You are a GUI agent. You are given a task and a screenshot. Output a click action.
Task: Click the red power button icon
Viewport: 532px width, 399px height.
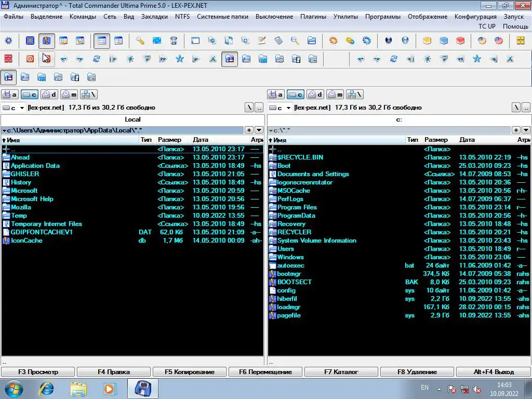30,59
